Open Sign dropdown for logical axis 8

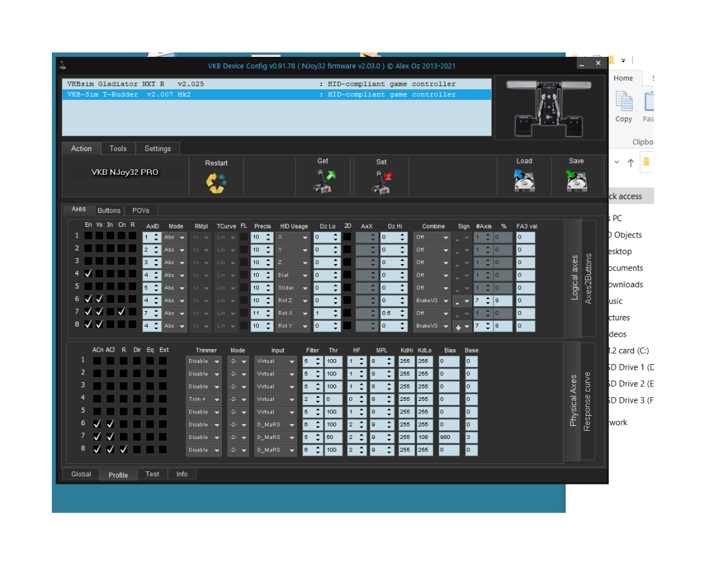(462, 326)
